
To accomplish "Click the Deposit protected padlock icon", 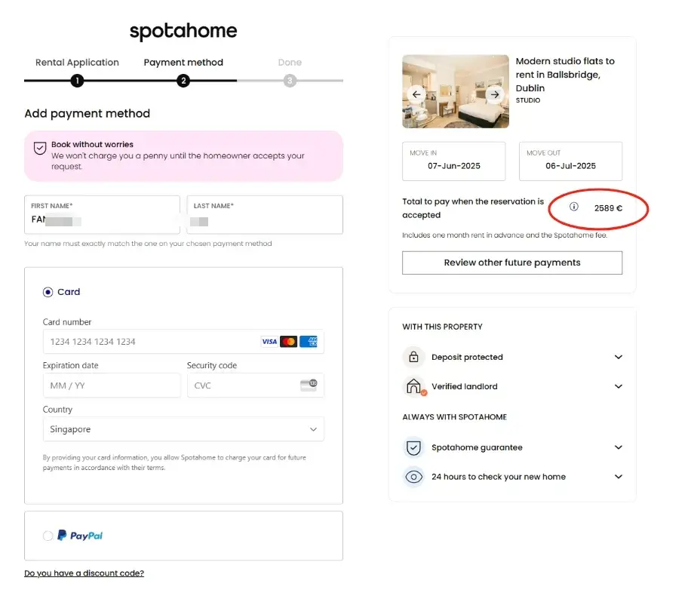I will tap(413, 357).
